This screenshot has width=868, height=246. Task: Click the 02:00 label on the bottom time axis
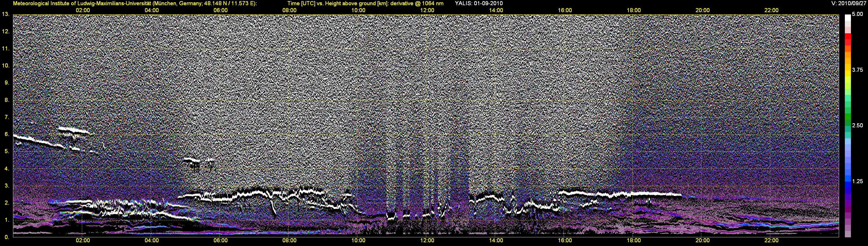(x=82, y=240)
